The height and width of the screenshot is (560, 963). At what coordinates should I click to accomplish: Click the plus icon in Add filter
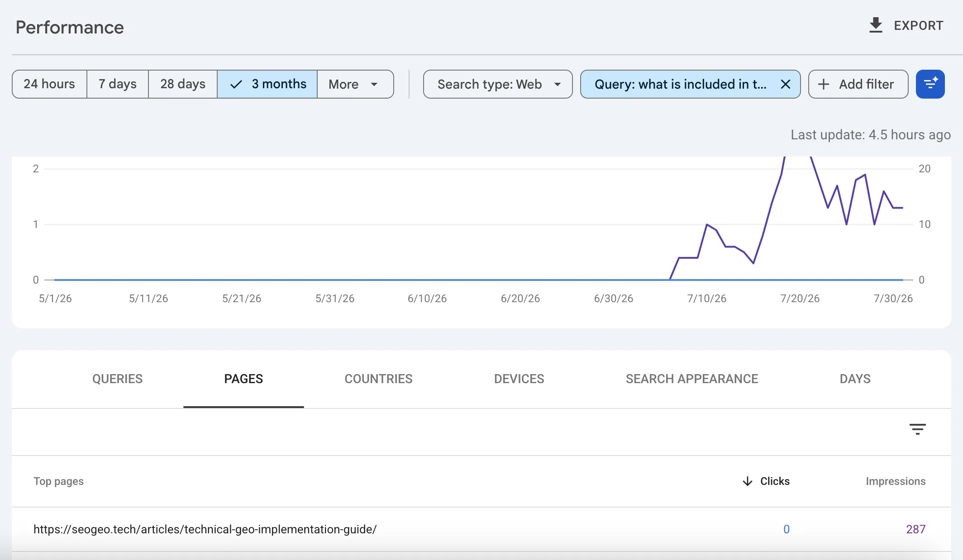(824, 84)
